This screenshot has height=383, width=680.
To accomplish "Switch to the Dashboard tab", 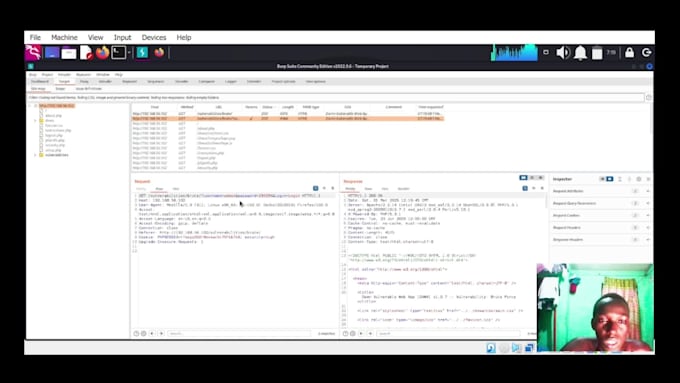I will tap(40, 82).
